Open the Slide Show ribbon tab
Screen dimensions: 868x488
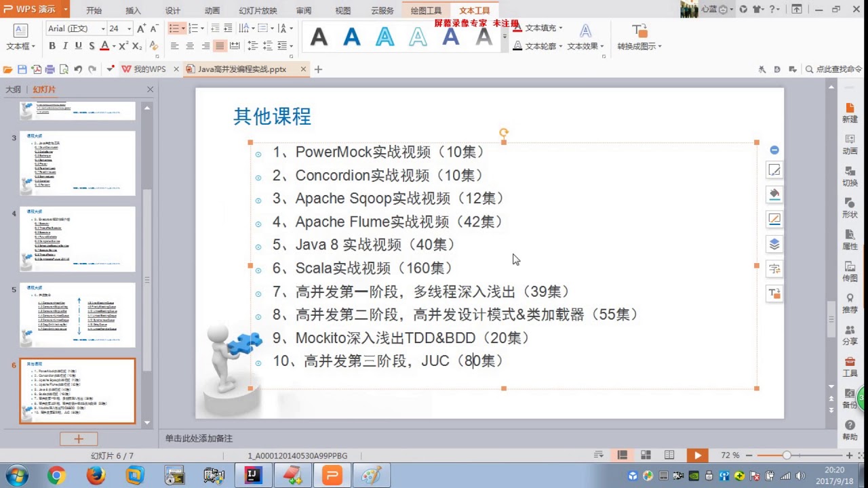[258, 11]
